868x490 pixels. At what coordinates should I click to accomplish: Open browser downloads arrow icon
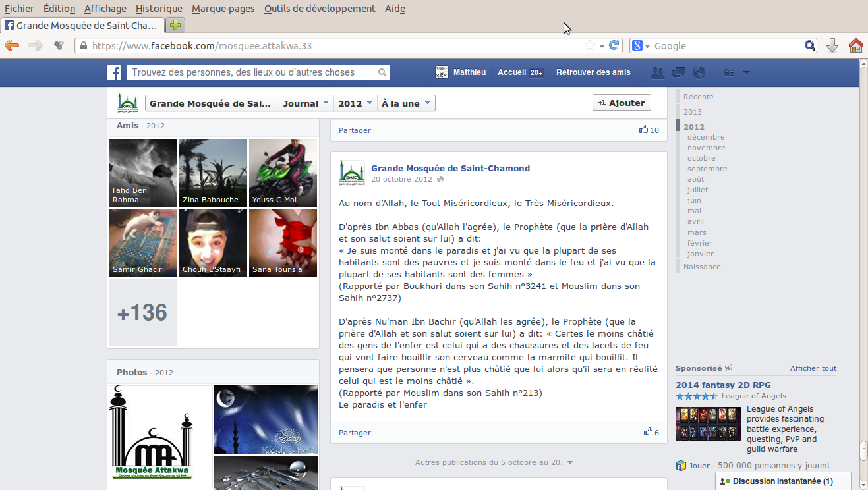[x=832, y=45]
